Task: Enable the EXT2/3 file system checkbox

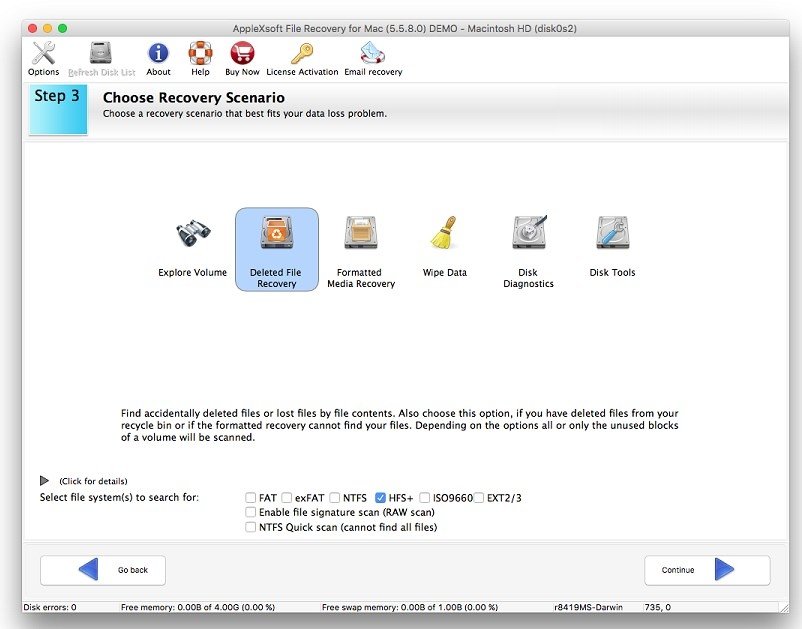Action: [x=479, y=498]
